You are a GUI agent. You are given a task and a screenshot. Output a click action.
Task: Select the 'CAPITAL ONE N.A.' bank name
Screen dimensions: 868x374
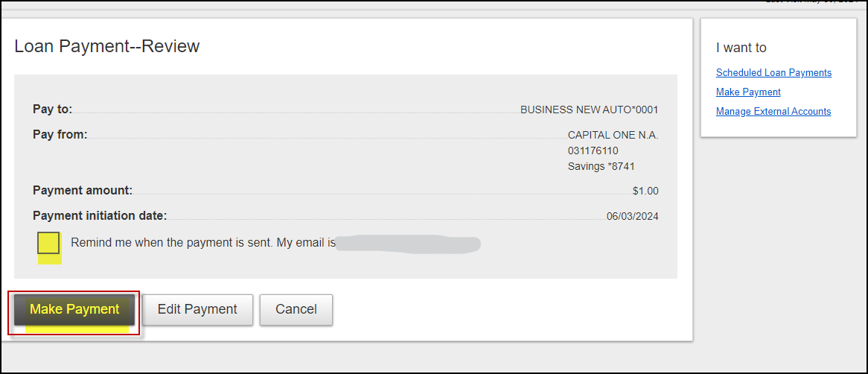click(x=613, y=135)
